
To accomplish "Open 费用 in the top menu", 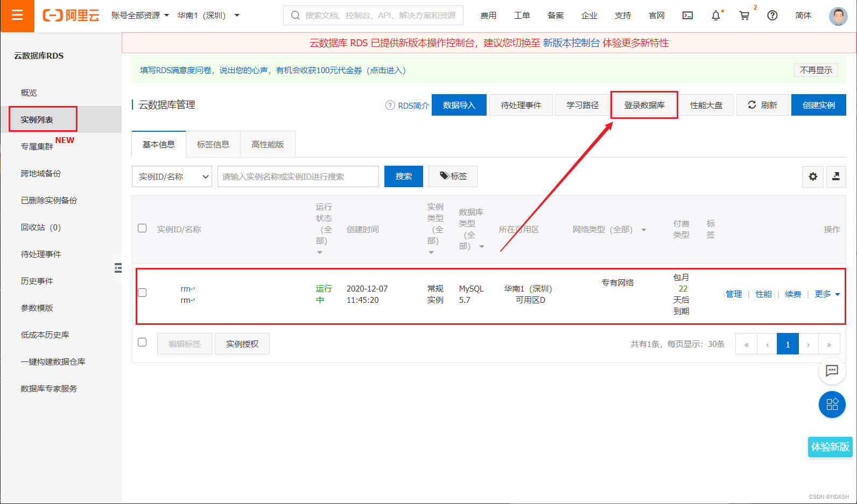I will coord(488,16).
